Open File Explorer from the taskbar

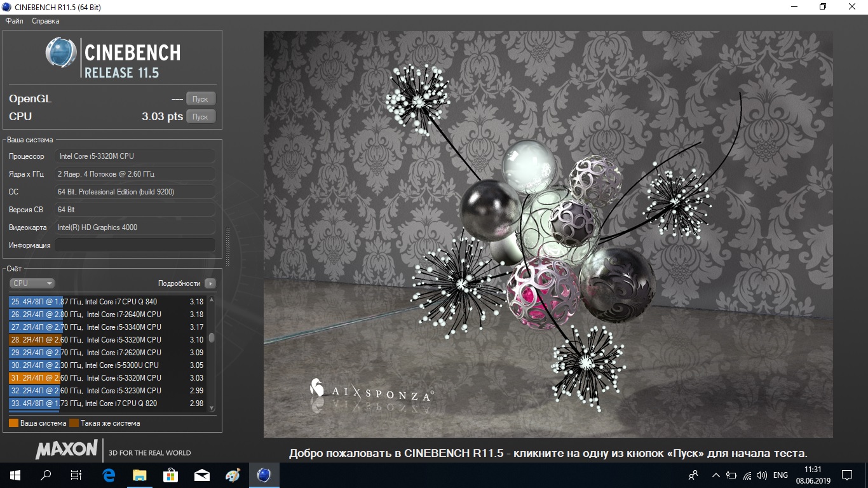(139, 475)
